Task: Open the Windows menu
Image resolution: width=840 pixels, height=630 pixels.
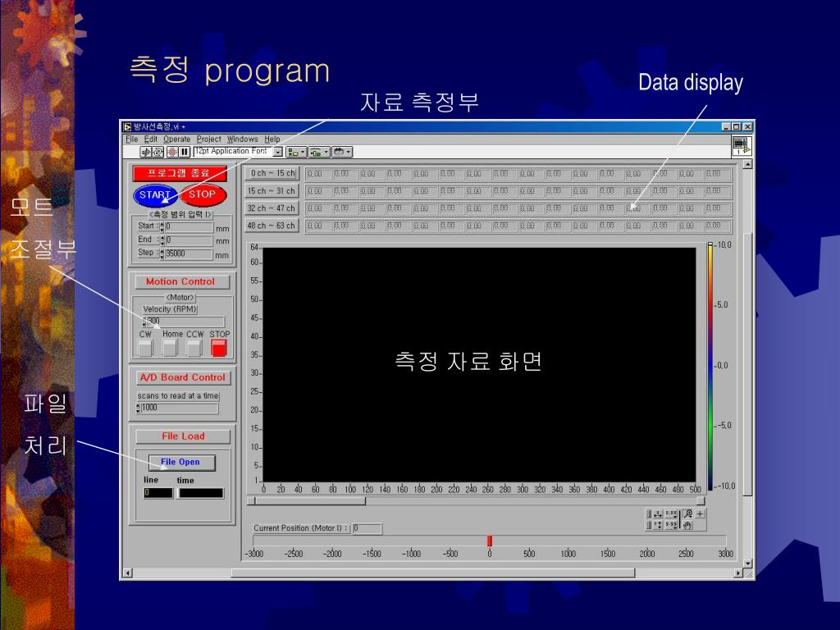Action: 242,139
